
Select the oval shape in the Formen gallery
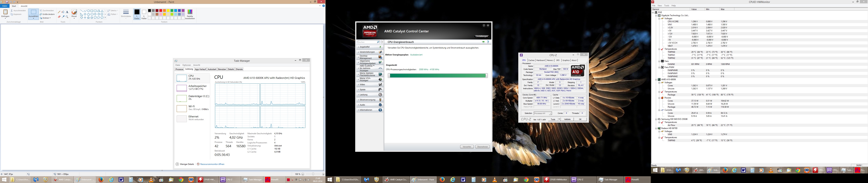tap(89, 11)
